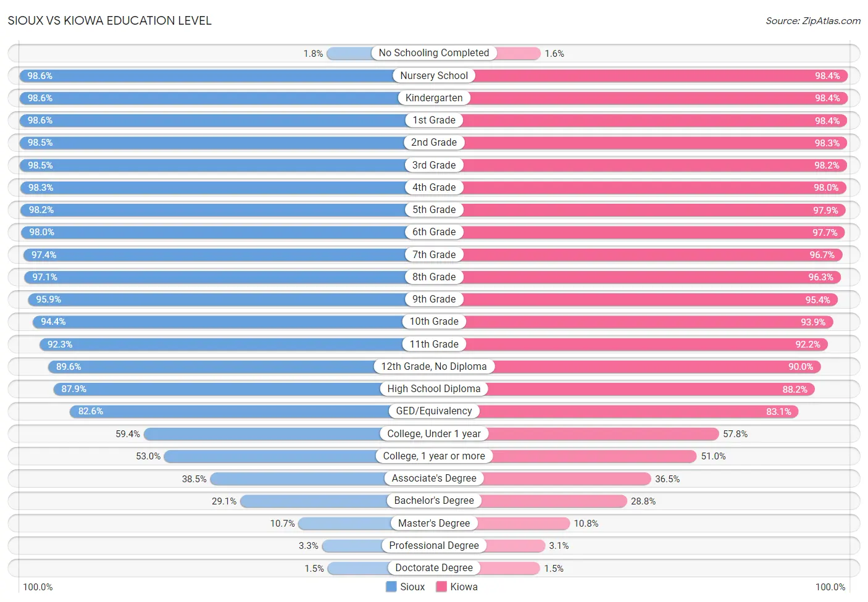The width and height of the screenshot is (868, 602).
Task: Select the 7th Grade category label
Action: coord(434,254)
